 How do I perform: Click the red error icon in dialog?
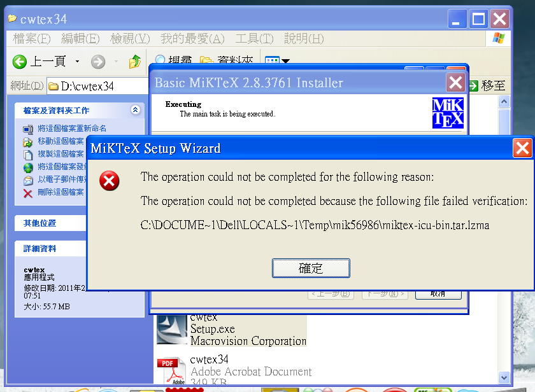[109, 181]
